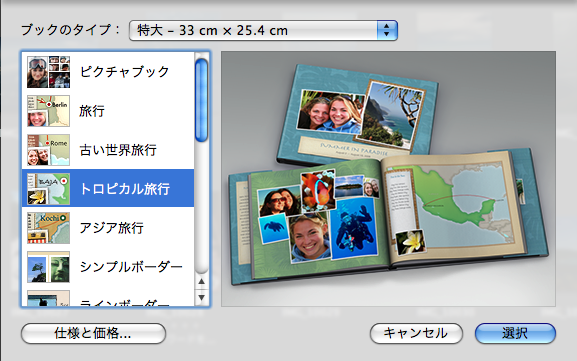Click the シンプルボーダー theme thumbnail icon
The width and height of the screenshot is (577, 361).
click(x=48, y=267)
